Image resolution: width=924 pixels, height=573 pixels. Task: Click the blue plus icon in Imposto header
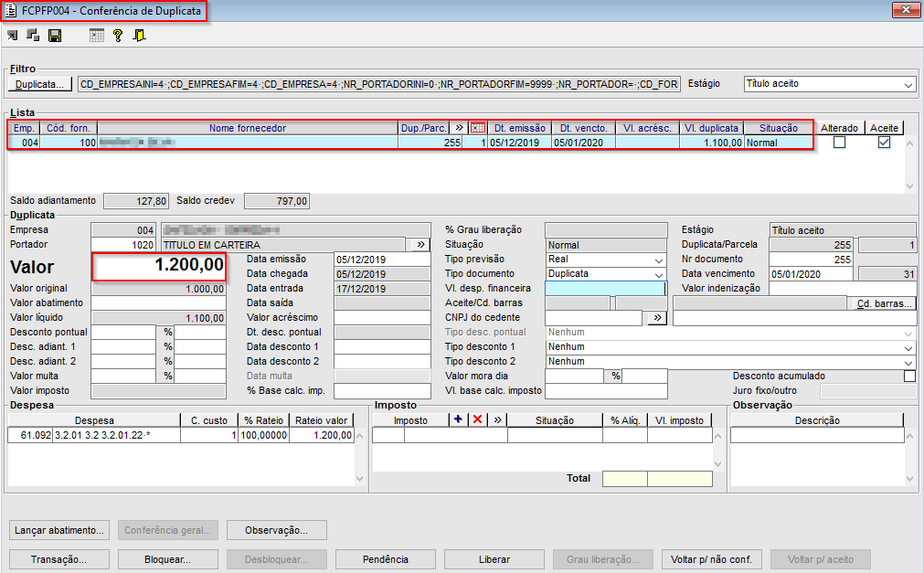458,419
